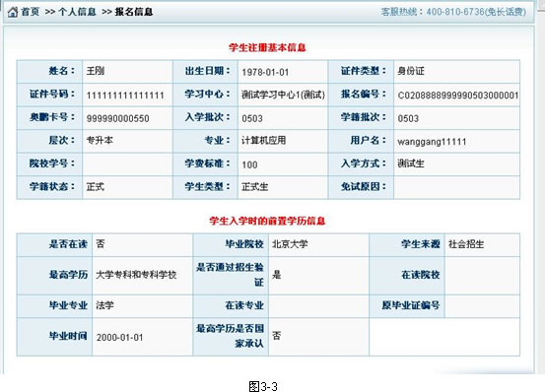Click the 奥鹏卡号 label cell

pos(49,118)
